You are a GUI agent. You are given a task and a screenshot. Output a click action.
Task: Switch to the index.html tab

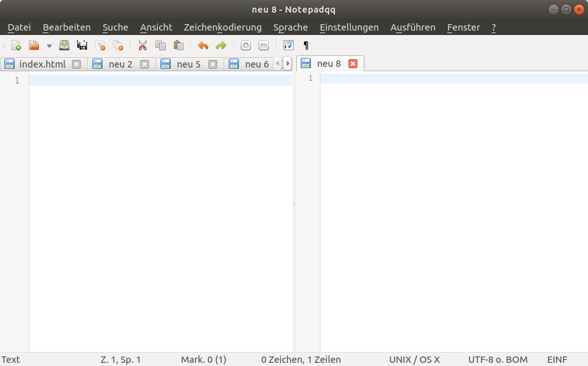point(43,64)
